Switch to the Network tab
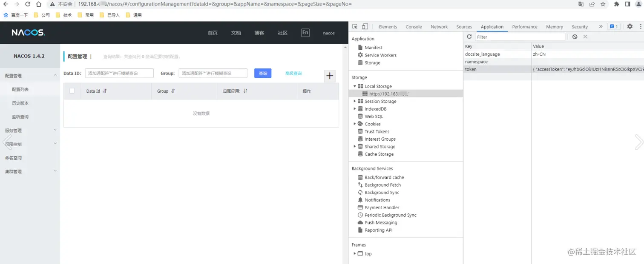644x264 pixels. (439, 27)
